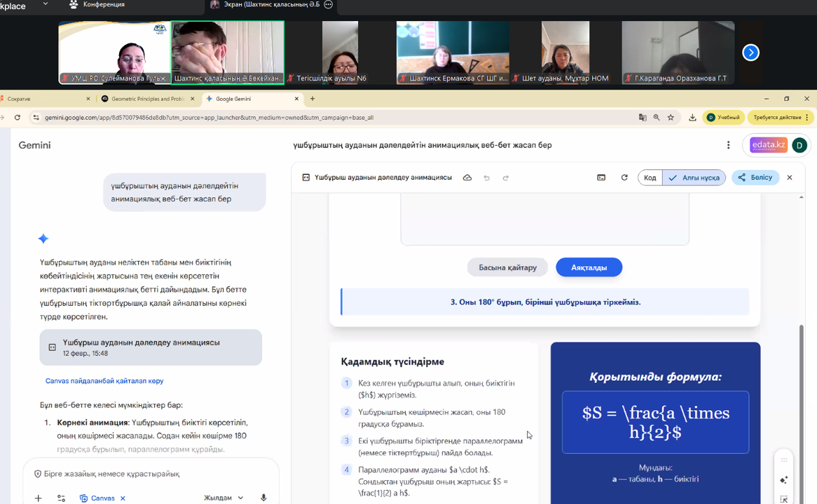Click Canvas пайдаланбай қайталап көру link

(x=104, y=381)
